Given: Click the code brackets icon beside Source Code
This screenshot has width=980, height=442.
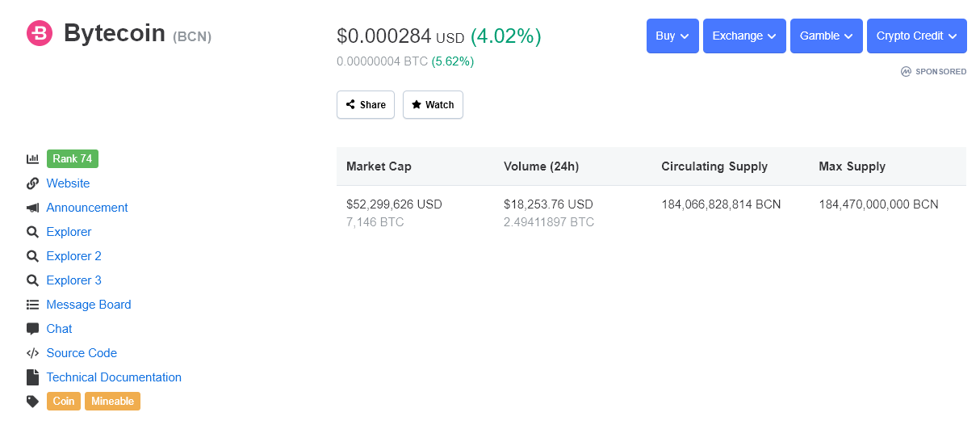Looking at the screenshot, I should point(32,353).
